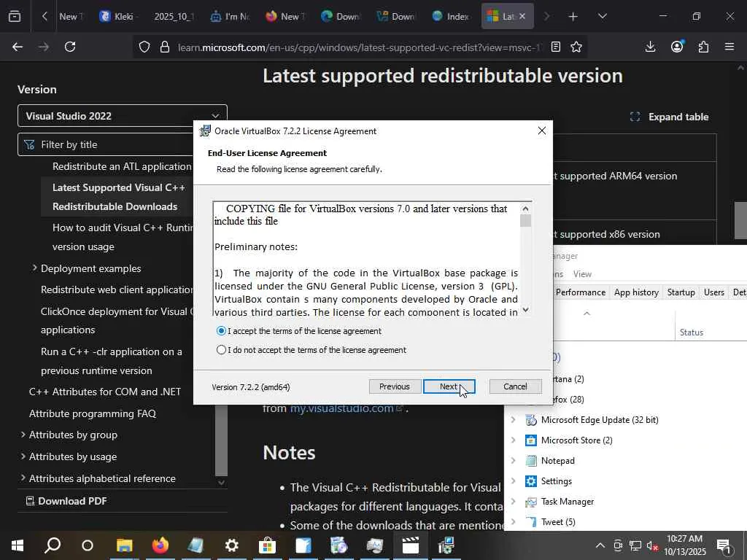Open Firefox account profile icon
Image resolution: width=747 pixels, height=560 pixels.
coord(677,46)
